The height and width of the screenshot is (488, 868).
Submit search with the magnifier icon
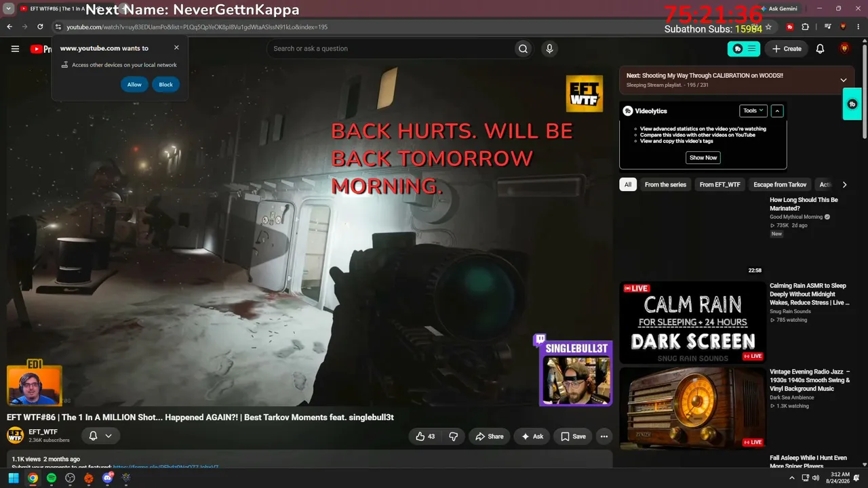click(x=523, y=49)
